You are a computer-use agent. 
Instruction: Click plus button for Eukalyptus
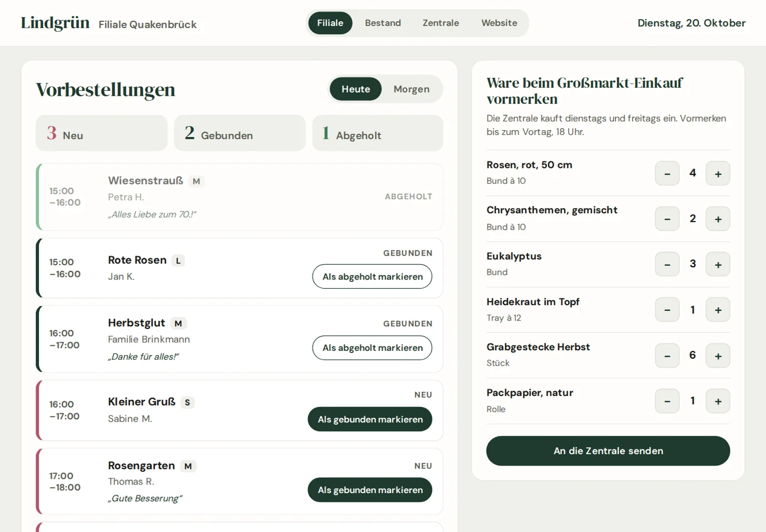[718, 264]
